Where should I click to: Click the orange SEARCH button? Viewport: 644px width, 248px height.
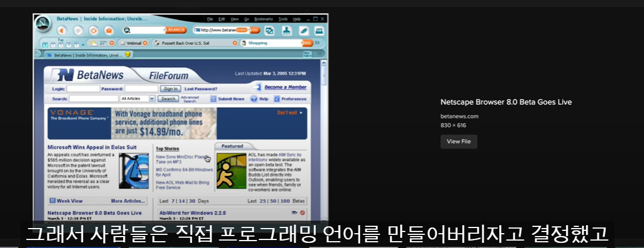176,30
